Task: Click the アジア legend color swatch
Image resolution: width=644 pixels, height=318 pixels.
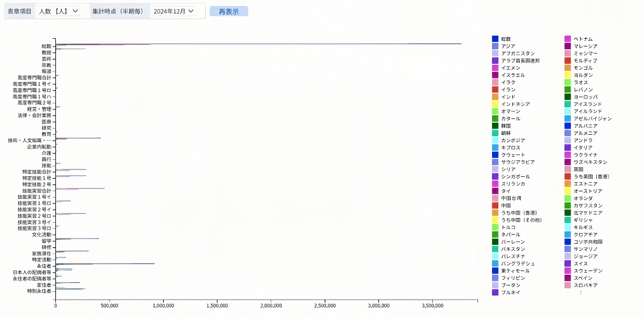Action: point(495,46)
